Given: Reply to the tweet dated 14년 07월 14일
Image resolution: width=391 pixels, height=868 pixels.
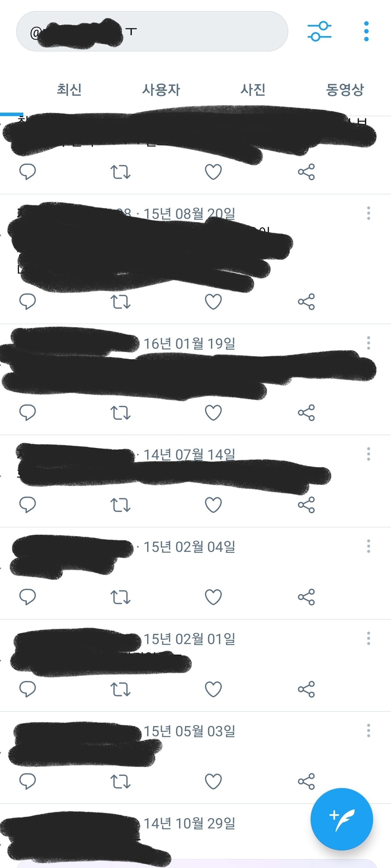Looking at the screenshot, I should 28,505.
